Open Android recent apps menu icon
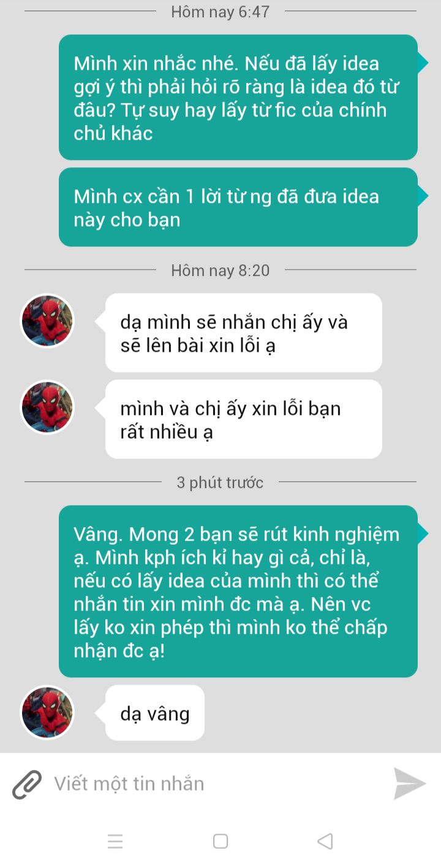This screenshot has width=441, height=868. pos(115,841)
